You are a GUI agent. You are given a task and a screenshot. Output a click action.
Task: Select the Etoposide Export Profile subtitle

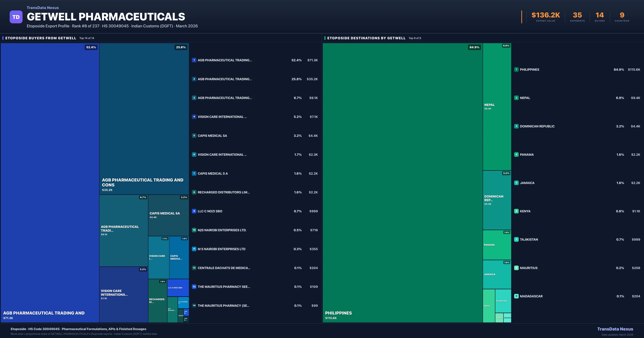click(x=47, y=26)
